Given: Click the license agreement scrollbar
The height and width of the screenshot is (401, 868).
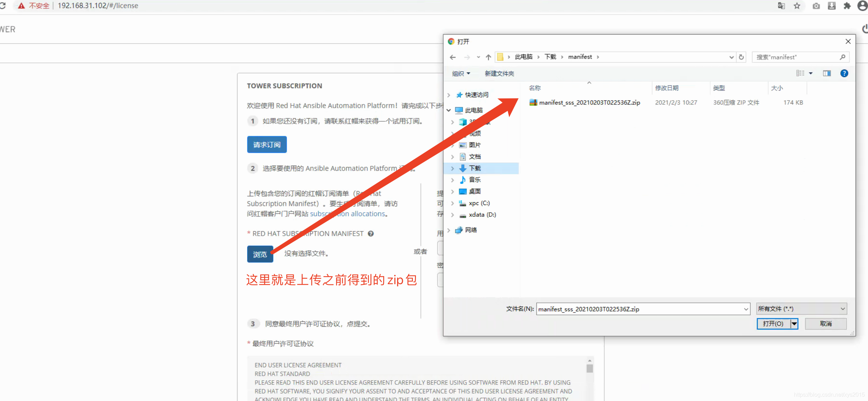Looking at the screenshot, I should point(590,369).
